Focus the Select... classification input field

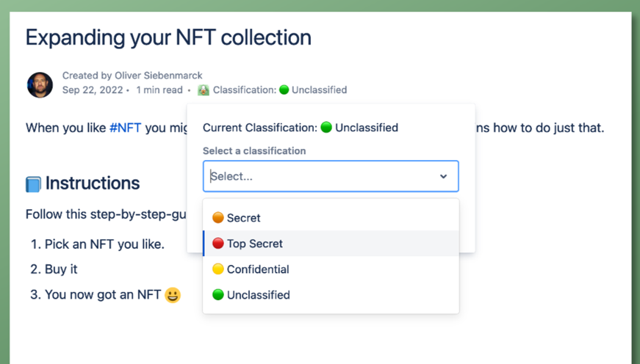coord(316,176)
